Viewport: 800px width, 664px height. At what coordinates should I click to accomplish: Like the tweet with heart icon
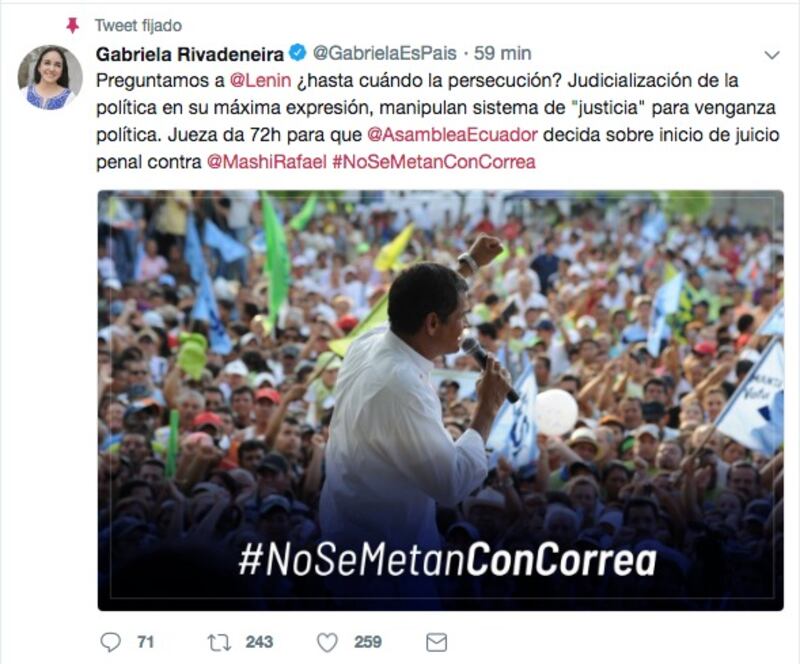coord(327,643)
